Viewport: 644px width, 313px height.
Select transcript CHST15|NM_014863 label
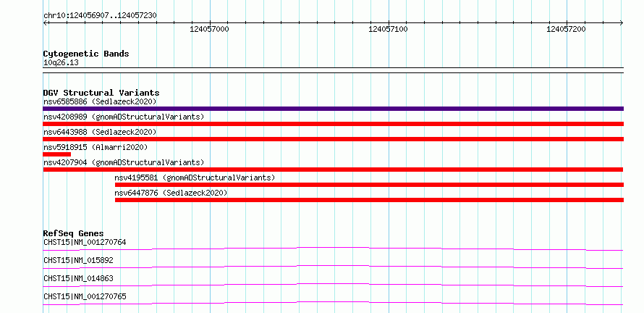(x=78, y=278)
